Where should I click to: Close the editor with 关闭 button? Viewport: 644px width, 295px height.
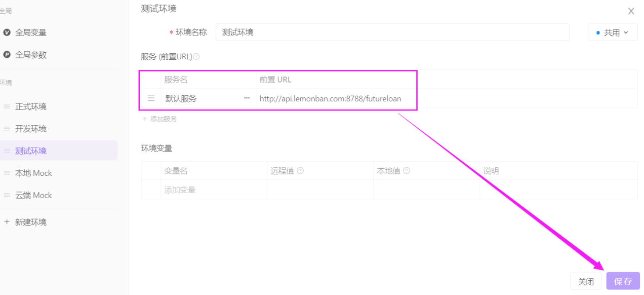click(586, 281)
